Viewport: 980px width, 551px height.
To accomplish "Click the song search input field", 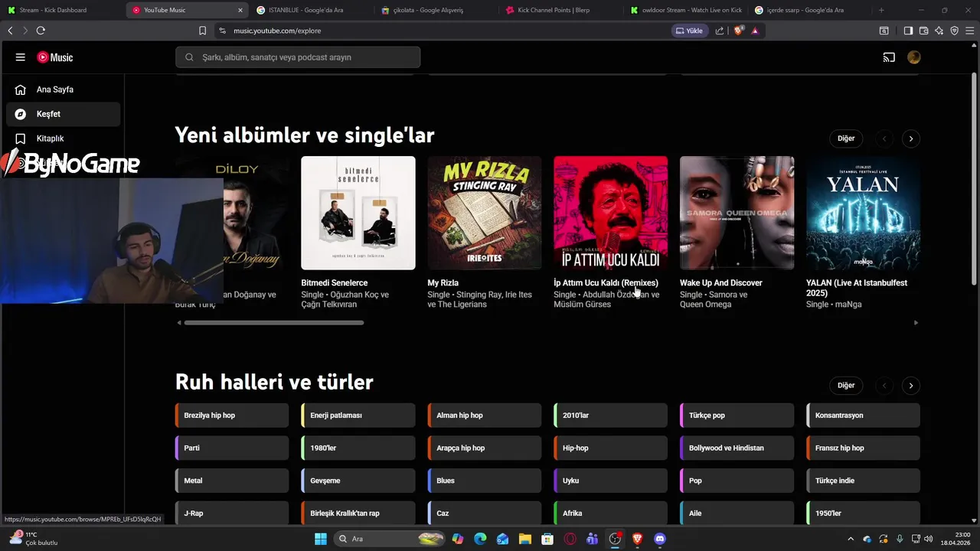I will click(298, 57).
